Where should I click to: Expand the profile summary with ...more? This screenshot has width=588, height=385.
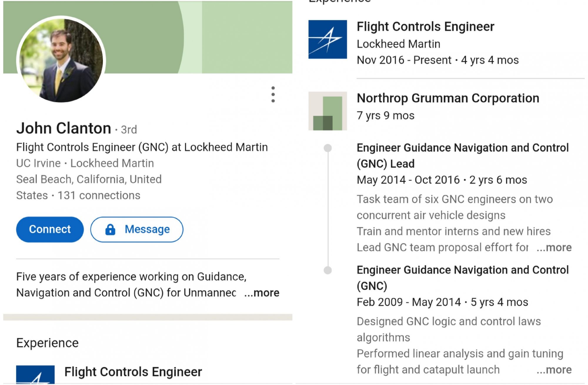coord(262,293)
